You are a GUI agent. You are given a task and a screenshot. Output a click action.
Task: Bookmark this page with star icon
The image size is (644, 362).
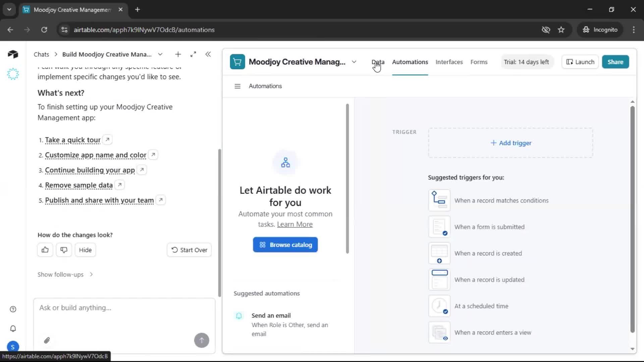(561, 30)
